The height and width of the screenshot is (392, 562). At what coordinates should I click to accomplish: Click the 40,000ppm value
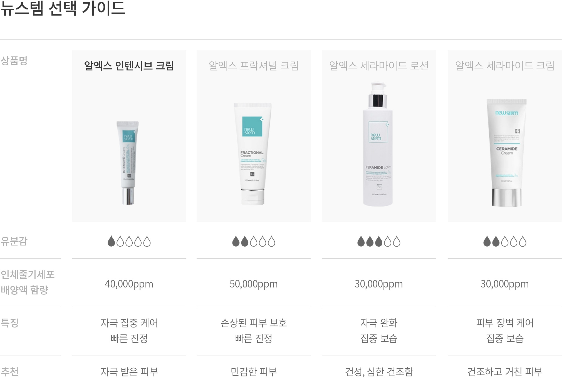[x=129, y=284]
